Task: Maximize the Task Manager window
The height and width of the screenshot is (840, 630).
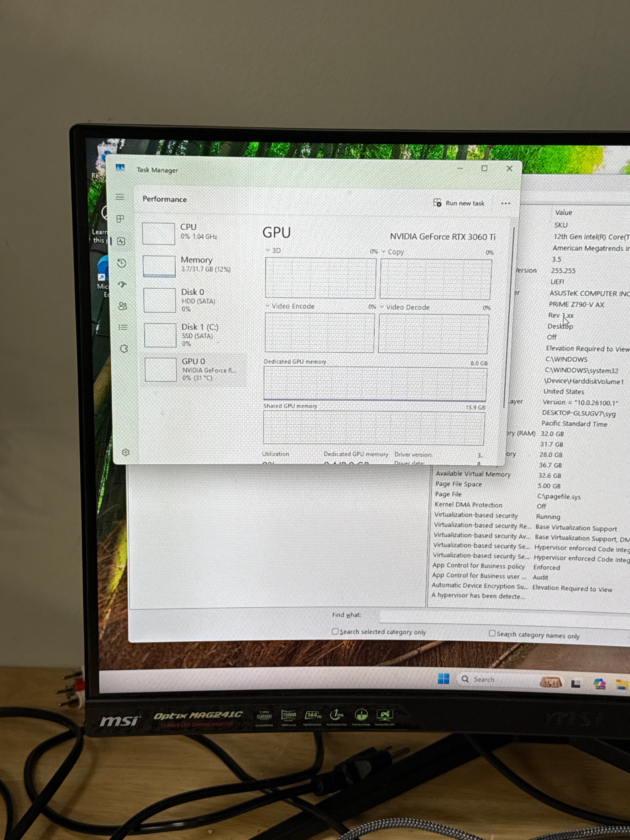Action: [484, 168]
